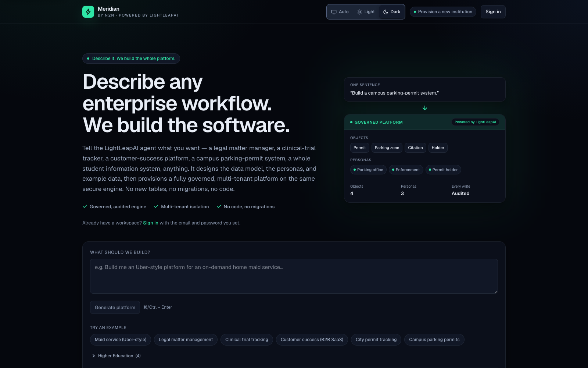Click the checkmark beside Multi-tenant isolation
This screenshot has height=368, width=588.
tap(156, 206)
